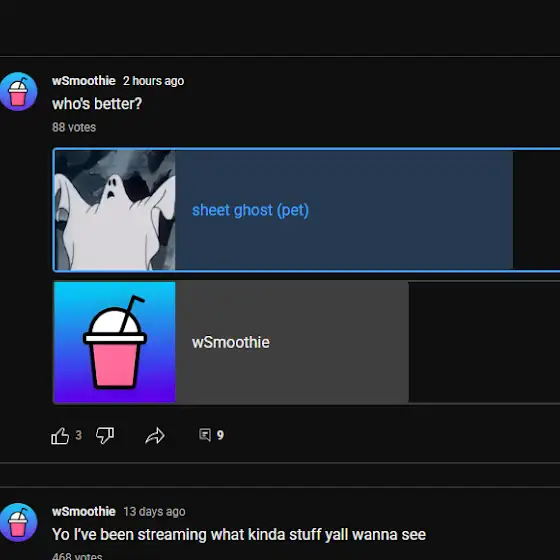The width and height of the screenshot is (560, 560).
Task: Click the 3 likes count
Action: click(79, 435)
